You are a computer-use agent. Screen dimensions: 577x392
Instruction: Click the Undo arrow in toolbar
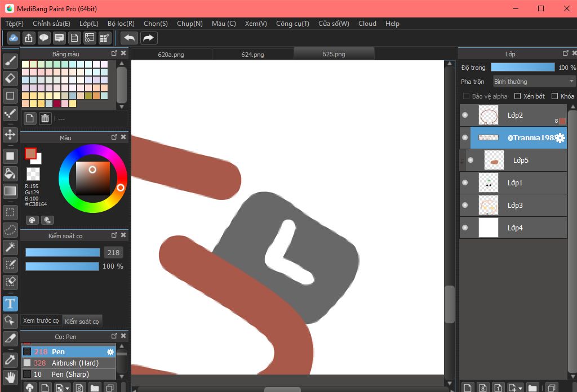click(x=129, y=38)
